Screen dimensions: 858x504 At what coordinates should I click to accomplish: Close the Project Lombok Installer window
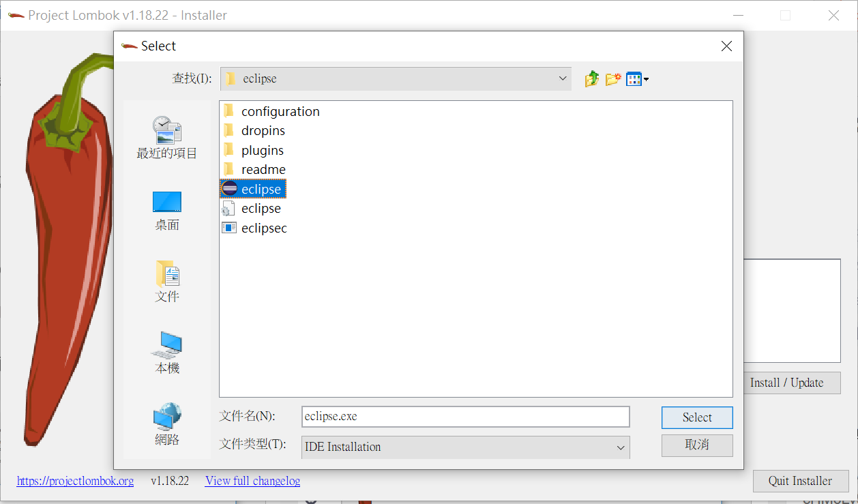[x=833, y=15]
